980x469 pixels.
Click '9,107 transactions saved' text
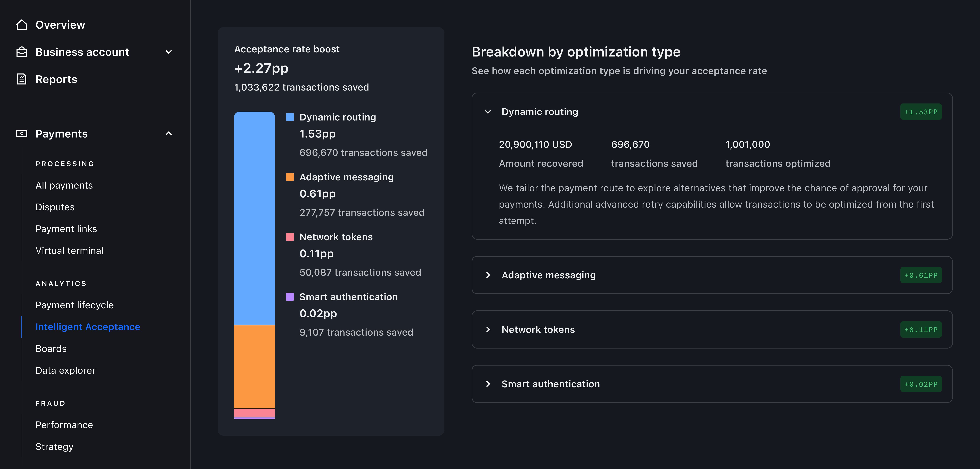356,333
